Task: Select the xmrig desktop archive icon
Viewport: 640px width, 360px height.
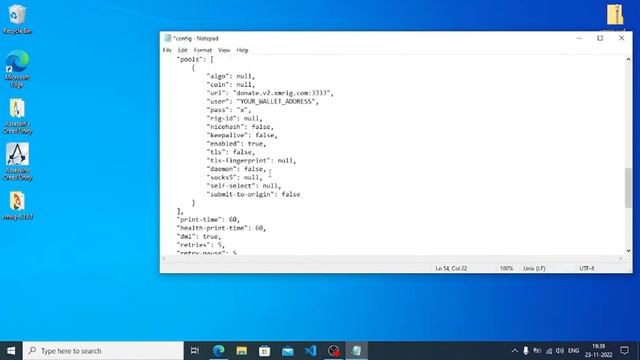Action: tap(17, 206)
